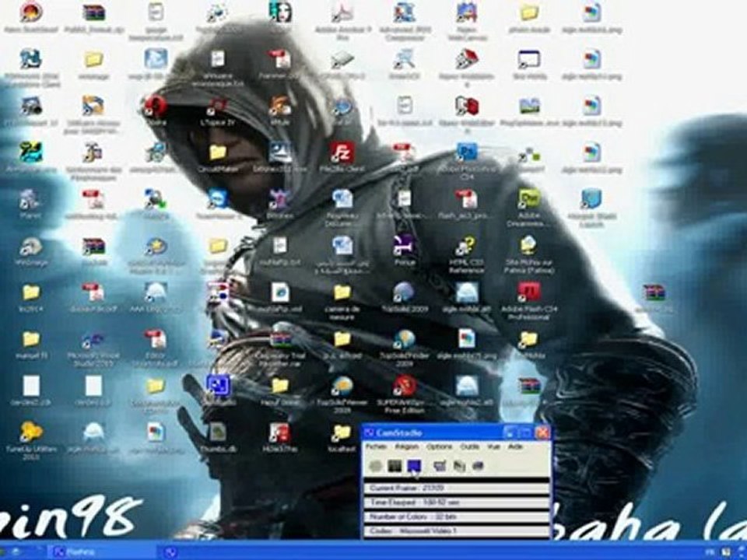
Task: Pause the CamStudio recording
Action: [x=394, y=466]
